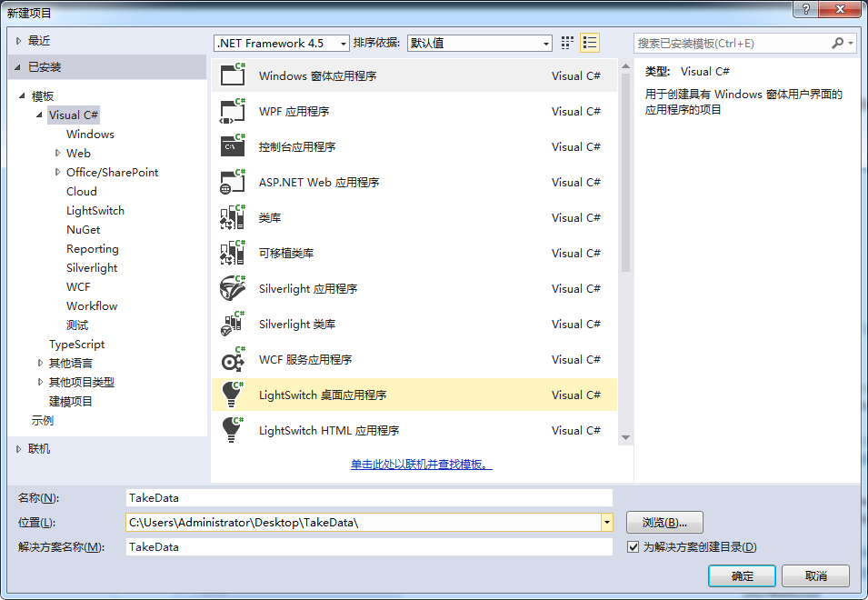Screen dimensions: 868x600
Task: Click the search magnifier icon
Action: pos(838,43)
